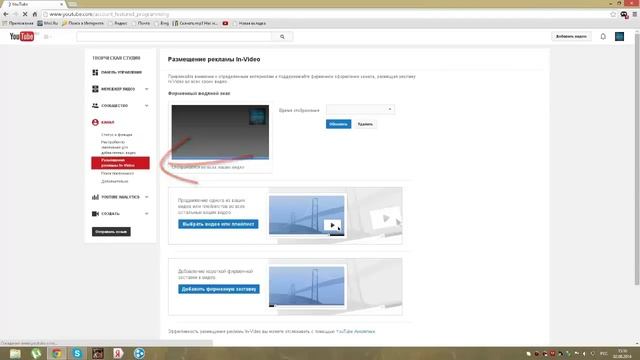Click the Канал channel icon
Image resolution: width=640 pixels, height=360 pixels.
[95, 122]
